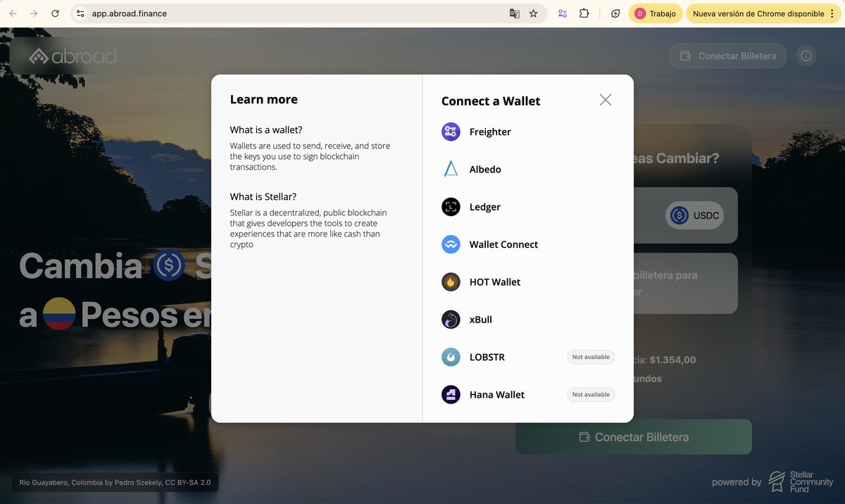Click the Stellar Community Fund logo
The height and width of the screenshot is (504, 845).
pyautogui.click(x=801, y=481)
